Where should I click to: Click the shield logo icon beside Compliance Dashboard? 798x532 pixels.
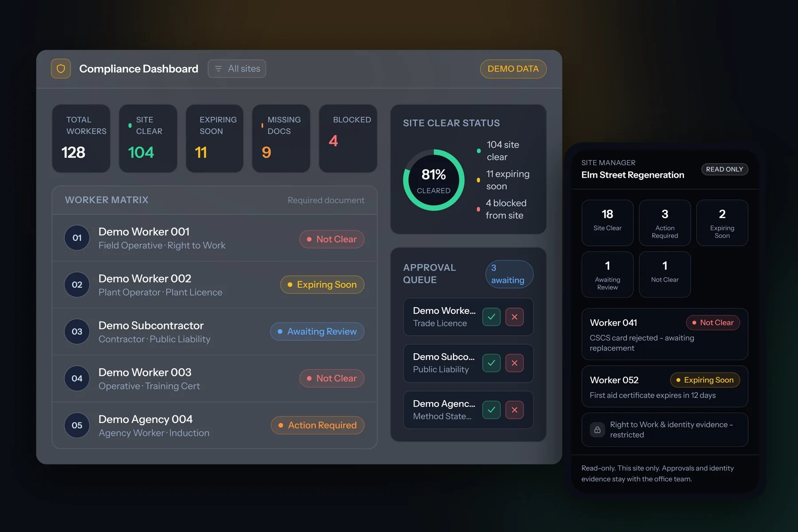61,69
